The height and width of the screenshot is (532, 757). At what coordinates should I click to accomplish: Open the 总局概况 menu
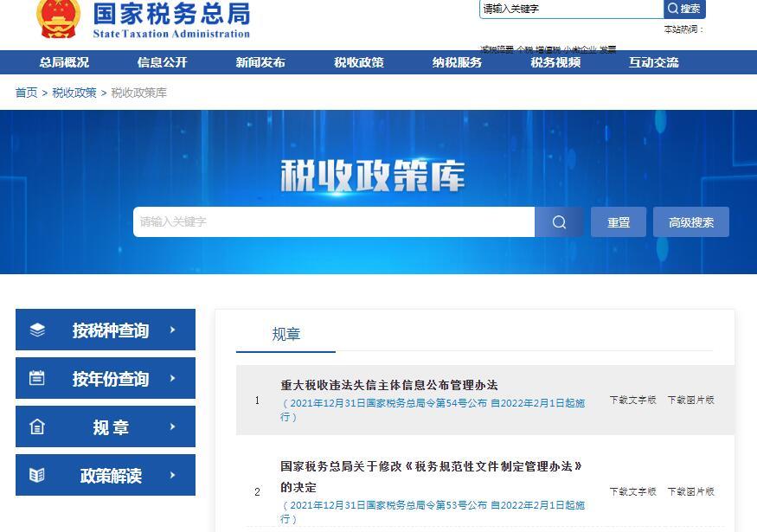tap(64, 62)
